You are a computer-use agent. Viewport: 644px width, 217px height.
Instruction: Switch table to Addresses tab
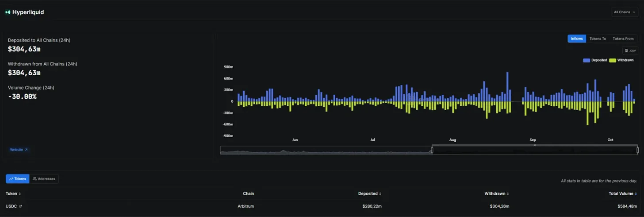click(44, 179)
